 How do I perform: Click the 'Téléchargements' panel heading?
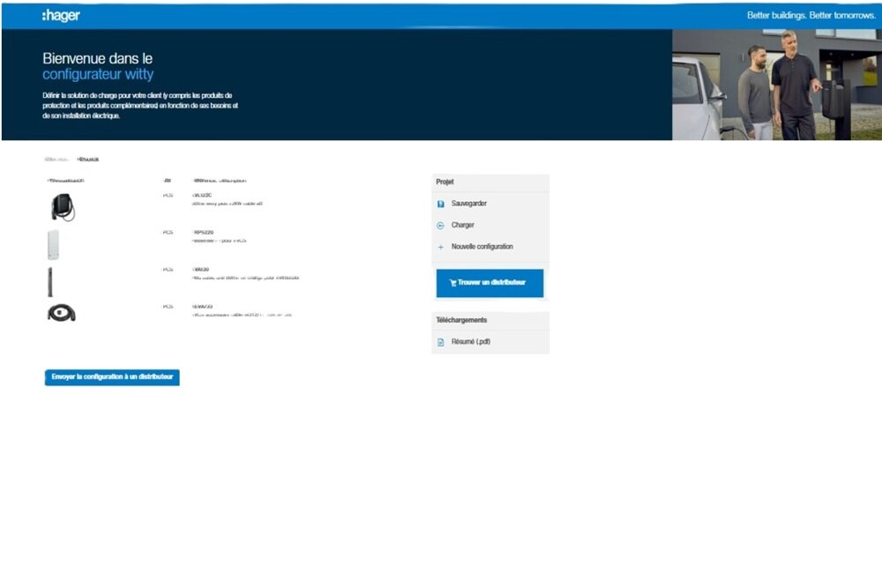click(x=461, y=320)
